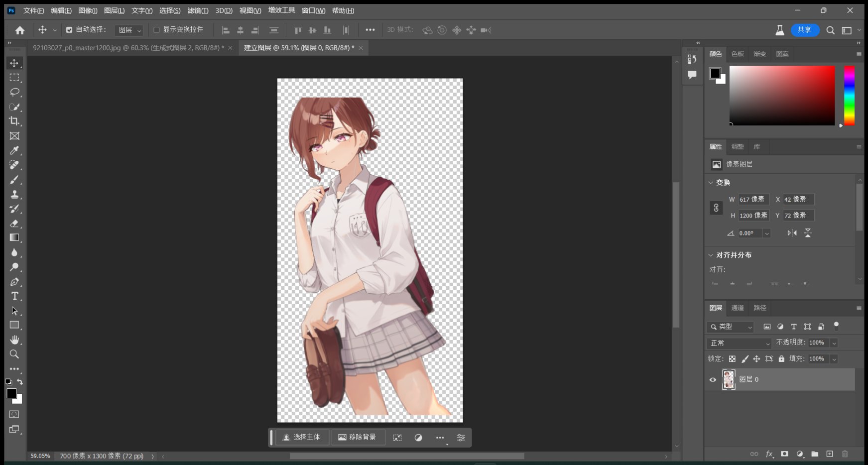Click the 选择主体 button
The width and height of the screenshot is (868, 465).
tap(302, 437)
